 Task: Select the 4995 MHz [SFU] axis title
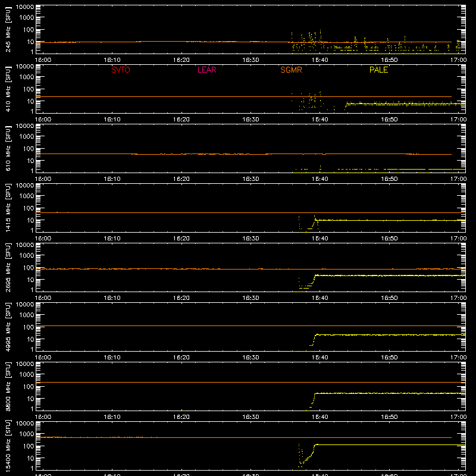tap(8, 327)
